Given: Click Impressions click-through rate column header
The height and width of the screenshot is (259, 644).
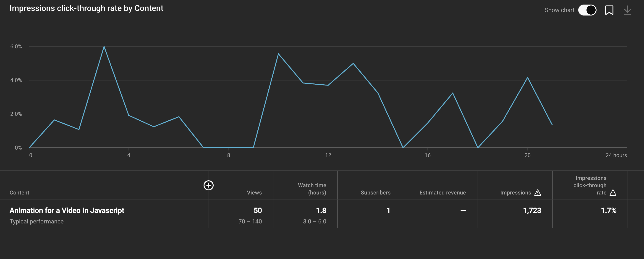Looking at the screenshot, I should click(x=589, y=185).
